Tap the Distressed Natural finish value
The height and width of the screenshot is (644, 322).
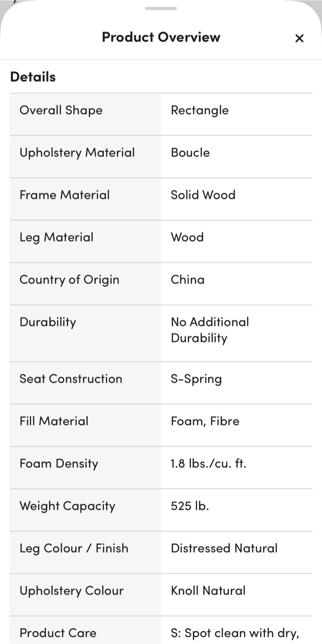point(224,548)
